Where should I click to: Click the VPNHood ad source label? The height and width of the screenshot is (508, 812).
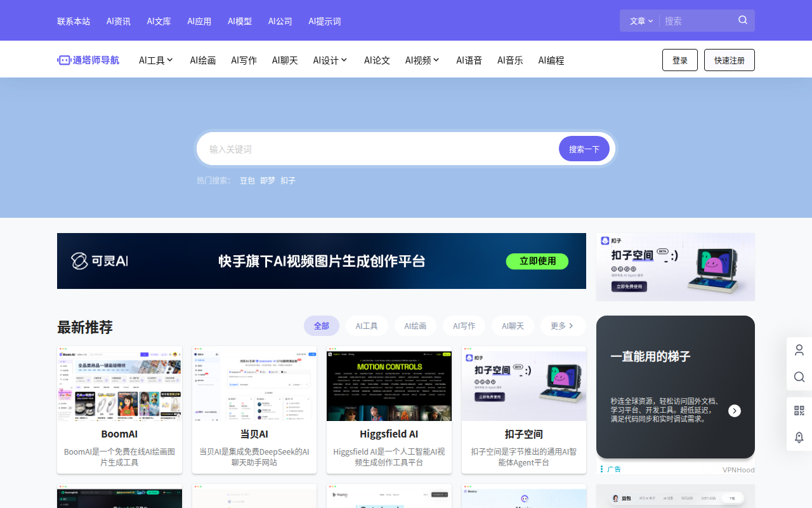point(738,470)
